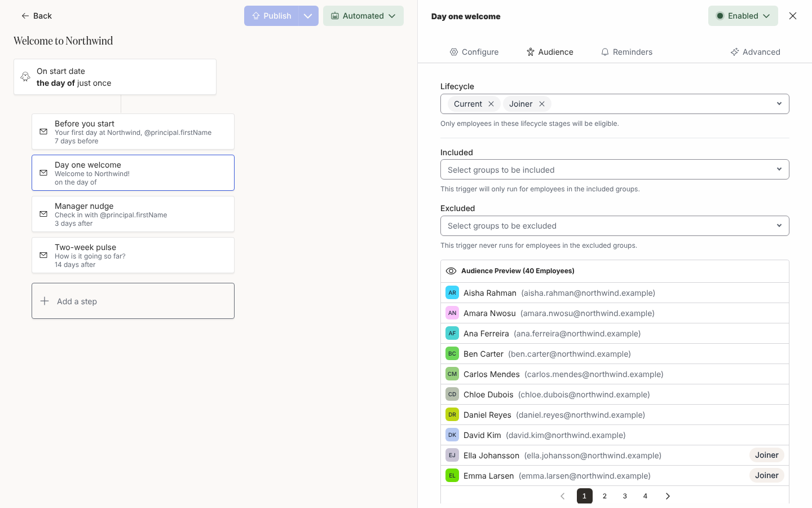The image size is (812, 508).
Task: Open the Excluded groups dropdown
Action: pos(615,226)
